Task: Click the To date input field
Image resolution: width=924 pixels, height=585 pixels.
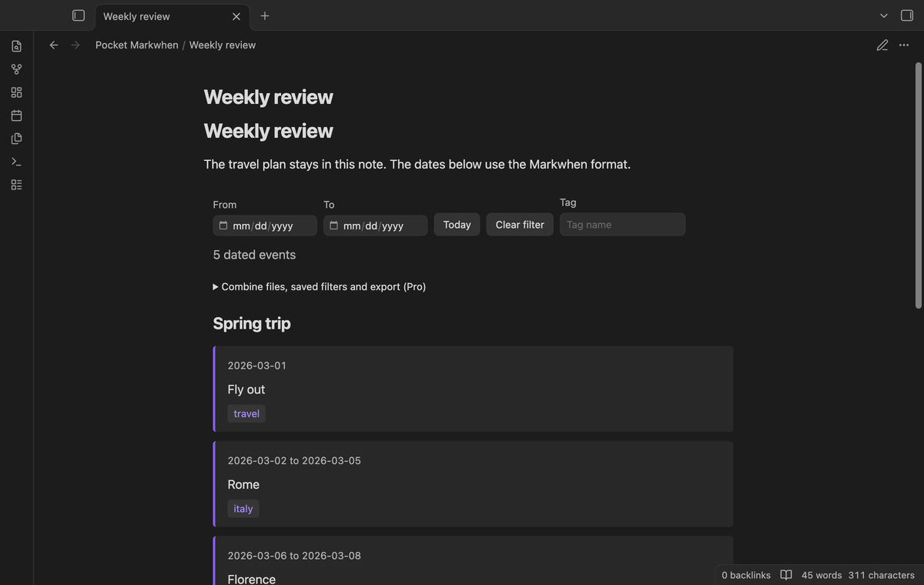Action: tap(376, 226)
